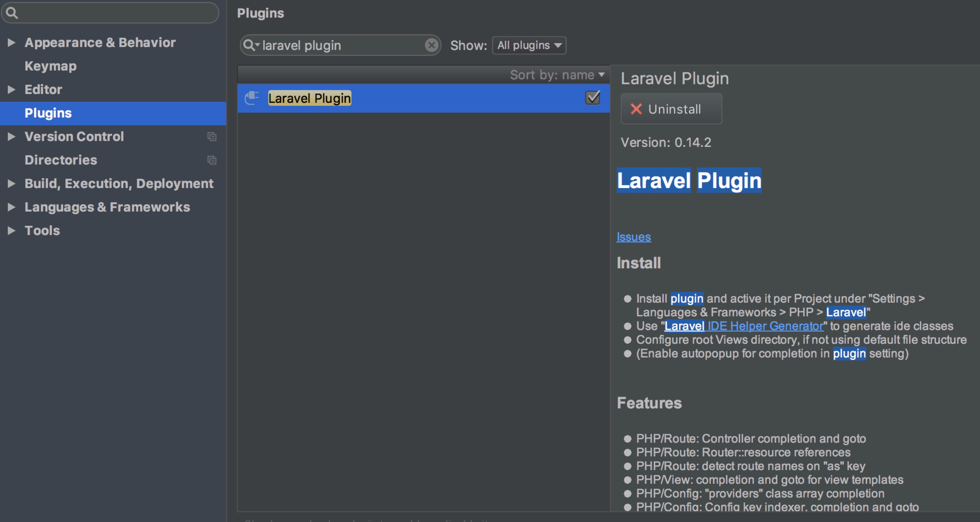This screenshot has width=980, height=522.
Task: Click into the settings search field
Action: 110,13
